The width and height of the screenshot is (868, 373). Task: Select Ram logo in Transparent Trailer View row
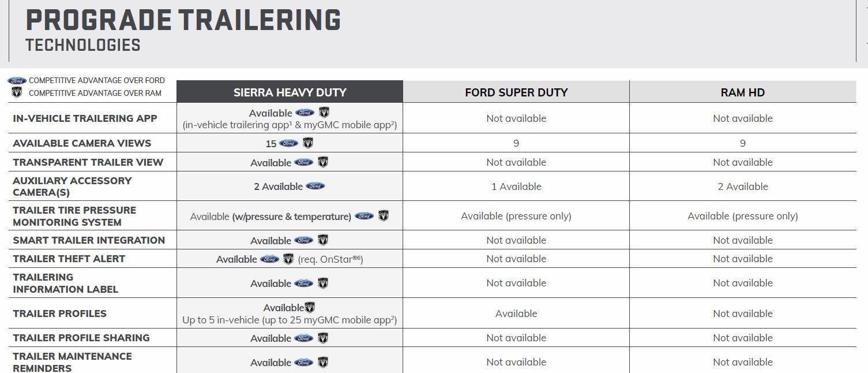pyautogui.click(x=323, y=162)
